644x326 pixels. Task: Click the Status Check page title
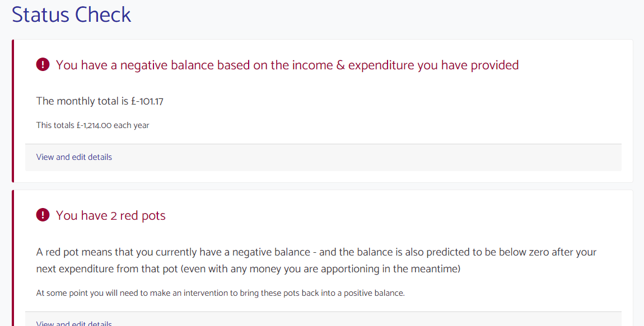click(72, 15)
